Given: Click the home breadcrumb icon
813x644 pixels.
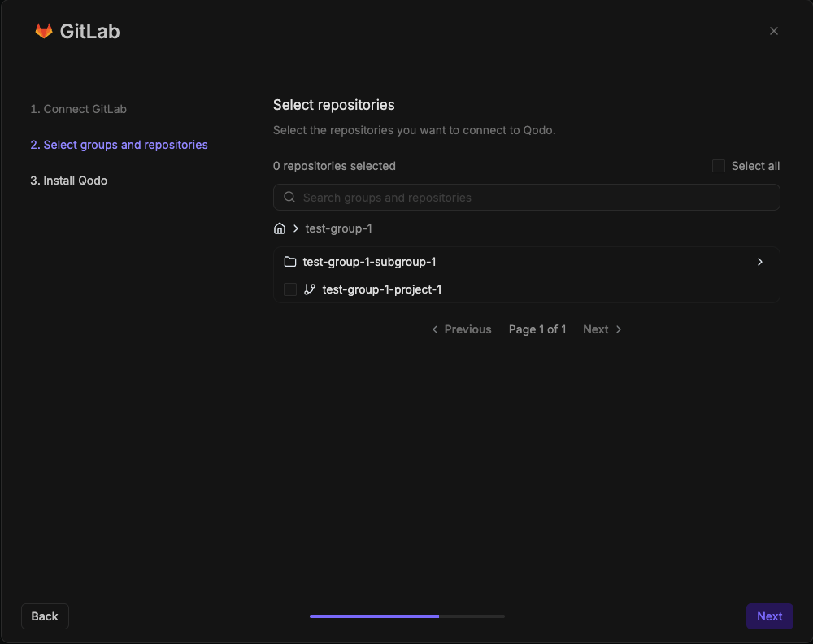Looking at the screenshot, I should 280,228.
